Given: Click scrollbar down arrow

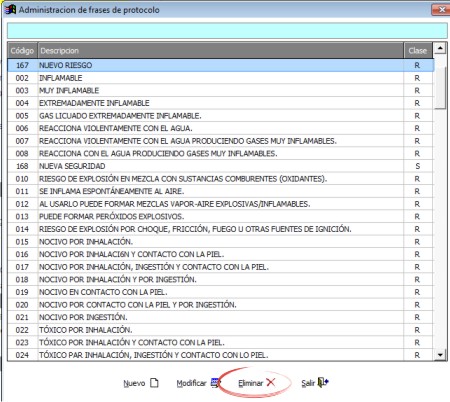Looking at the screenshot, I should pos(440,355).
